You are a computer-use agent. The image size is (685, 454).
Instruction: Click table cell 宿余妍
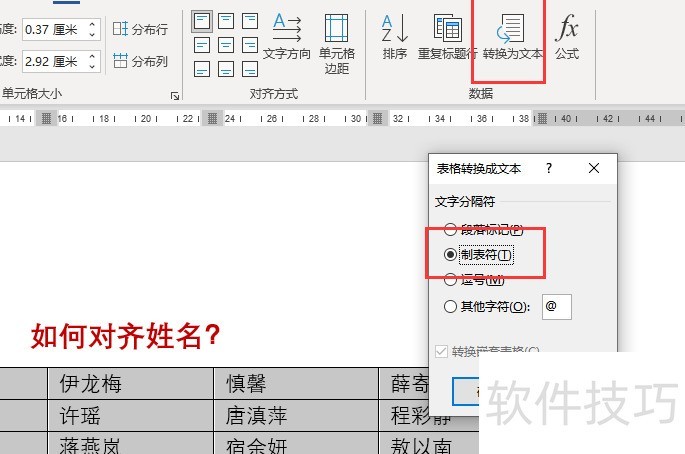pyautogui.click(x=296, y=444)
